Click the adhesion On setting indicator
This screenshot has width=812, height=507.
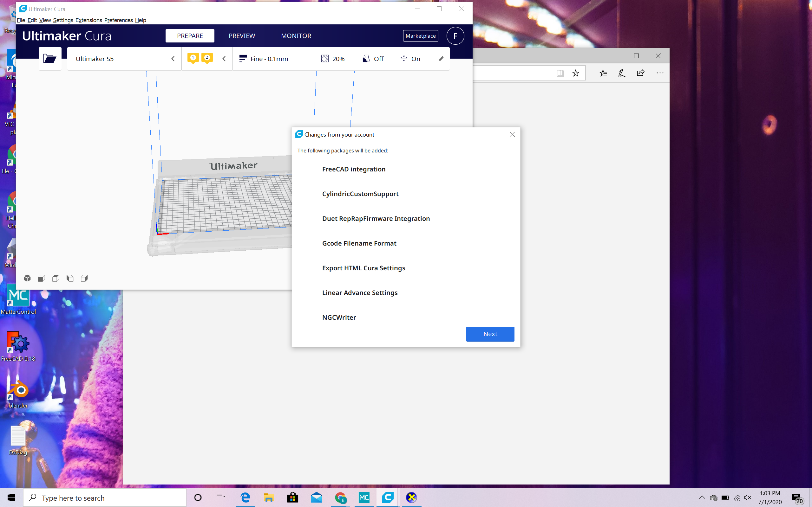pyautogui.click(x=410, y=59)
